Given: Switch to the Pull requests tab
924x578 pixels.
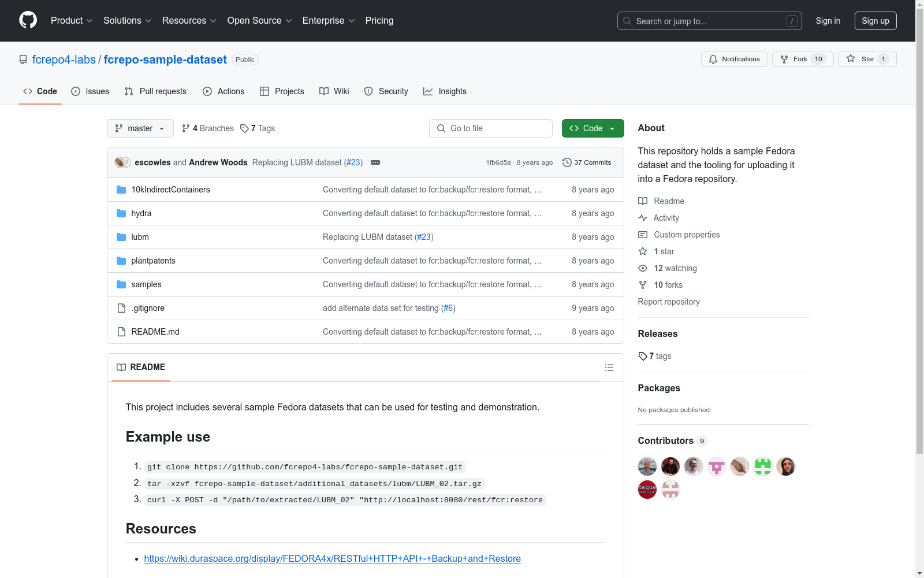Looking at the screenshot, I should (155, 91).
